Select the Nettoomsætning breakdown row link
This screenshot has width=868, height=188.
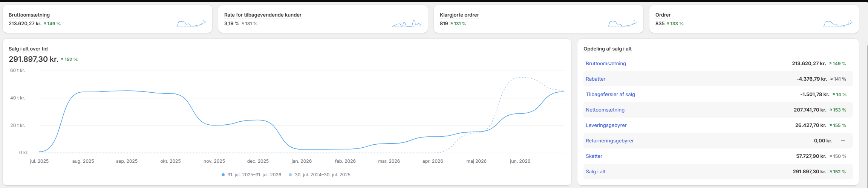coord(605,110)
